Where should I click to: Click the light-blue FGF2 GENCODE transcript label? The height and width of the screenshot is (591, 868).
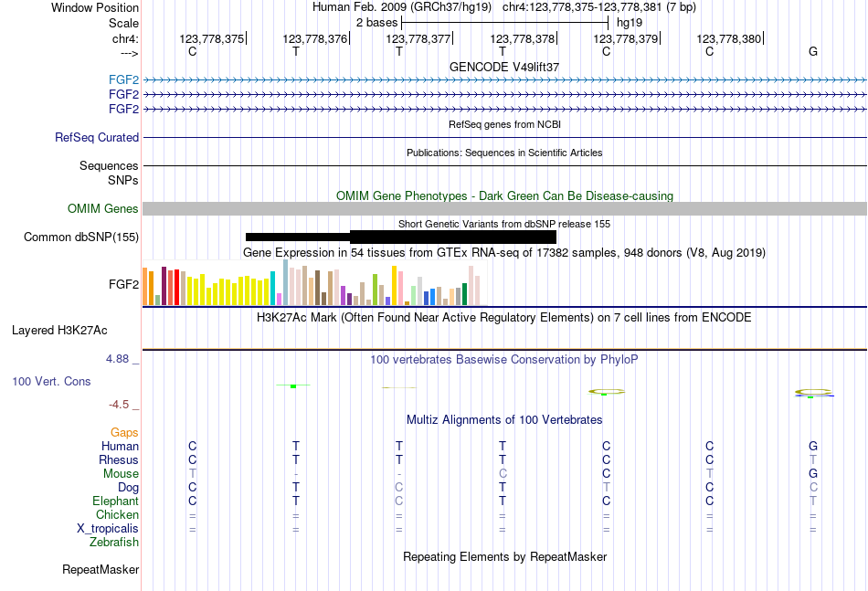click(x=123, y=80)
